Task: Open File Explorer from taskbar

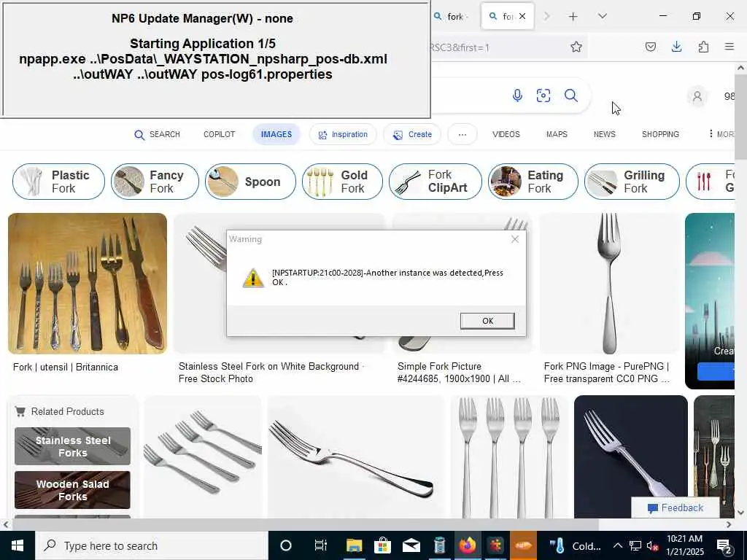Action: tap(354, 545)
